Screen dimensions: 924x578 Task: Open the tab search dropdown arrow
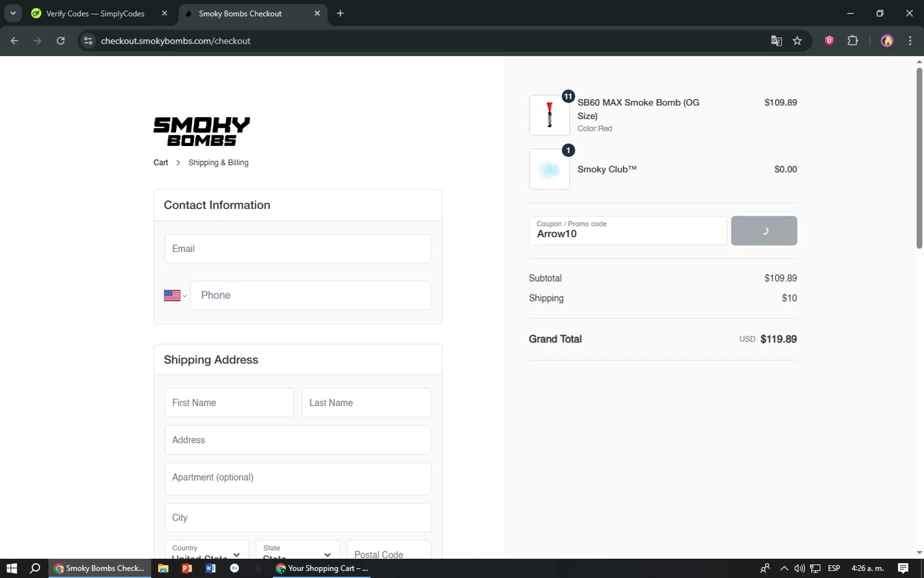pyautogui.click(x=13, y=13)
